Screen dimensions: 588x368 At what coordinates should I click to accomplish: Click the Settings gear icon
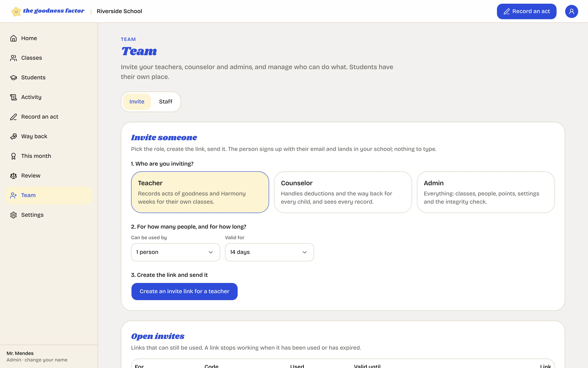tap(13, 215)
